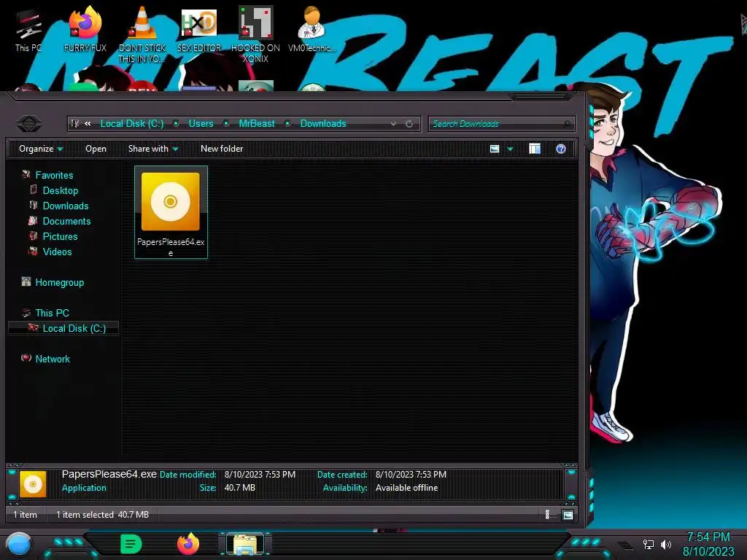
Task: Select Favorites in the navigation pane
Action: (54, 175)
